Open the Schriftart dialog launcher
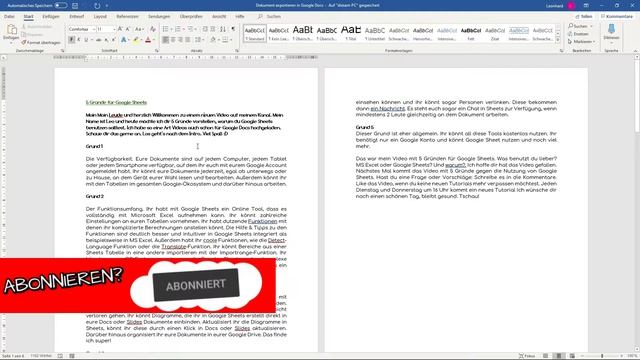640x360 pixels. coord(157,51)
